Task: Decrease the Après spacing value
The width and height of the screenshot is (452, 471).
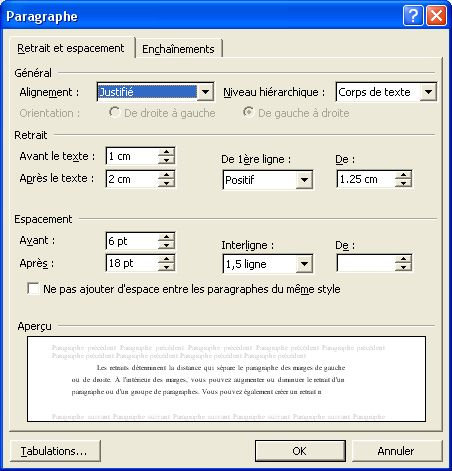Action: [x=166, y=267]
